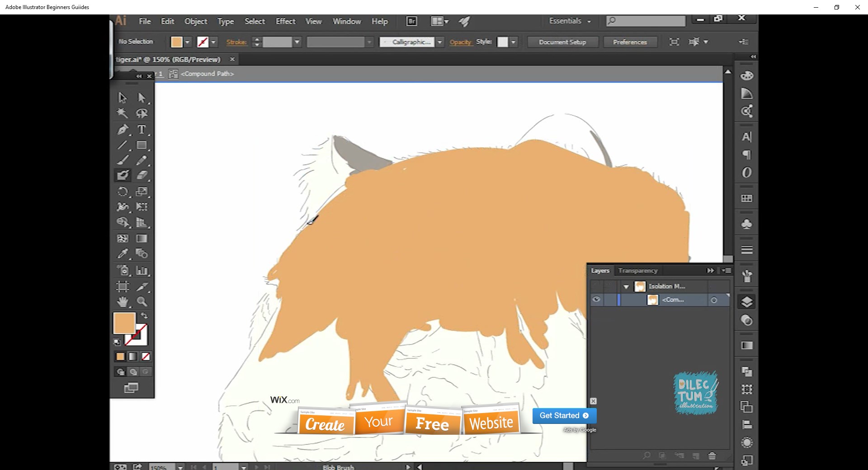
Task: Choose the Magic Wand tool
Action: click(x=123, y=113)
